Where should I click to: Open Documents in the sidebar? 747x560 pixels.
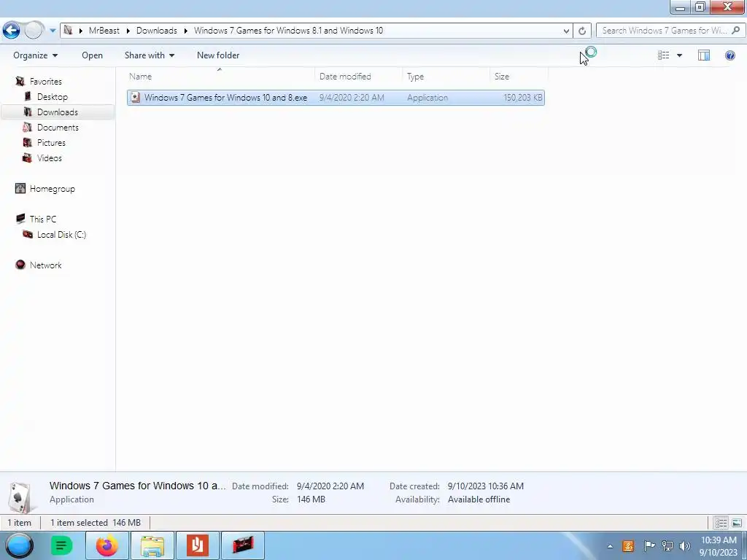point(58,127)
